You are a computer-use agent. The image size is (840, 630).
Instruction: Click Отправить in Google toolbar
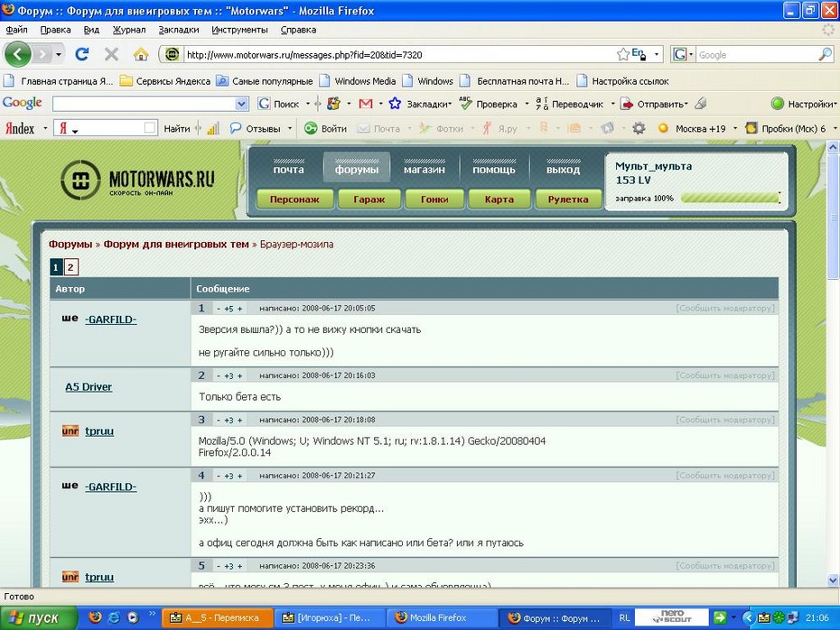[654, 104]
